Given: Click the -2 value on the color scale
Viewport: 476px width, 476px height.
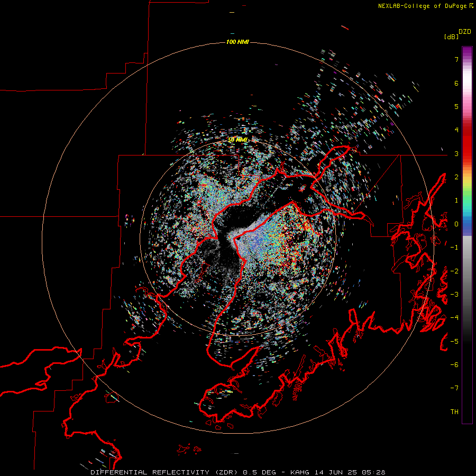Looking at the screenshot, I should pyautogui.click(x=454, y=271).
